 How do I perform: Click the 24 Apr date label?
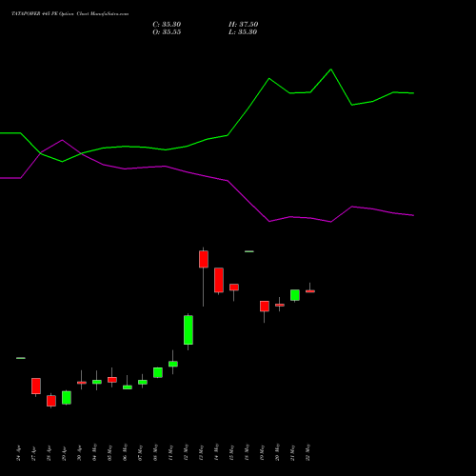18,453
